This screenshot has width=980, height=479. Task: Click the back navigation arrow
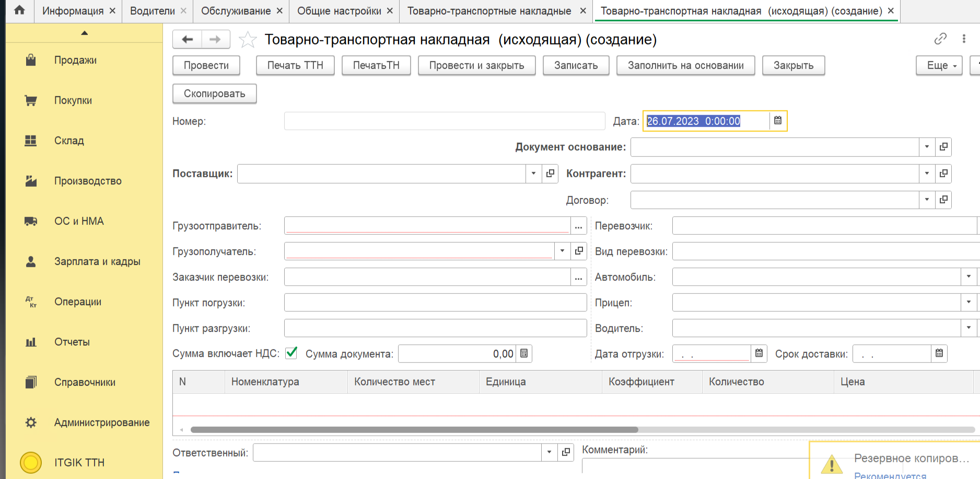[188, 39]
